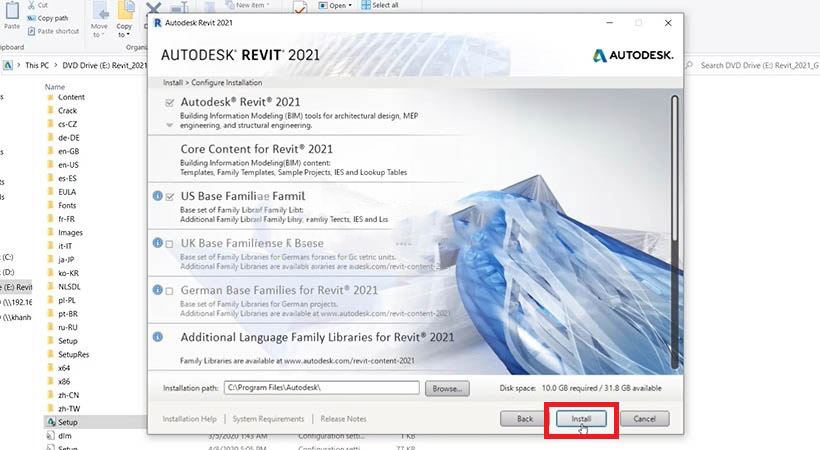Select the ja-JP folder in Explorer
This screenshot has height=450, width=820.
(66, 260)
